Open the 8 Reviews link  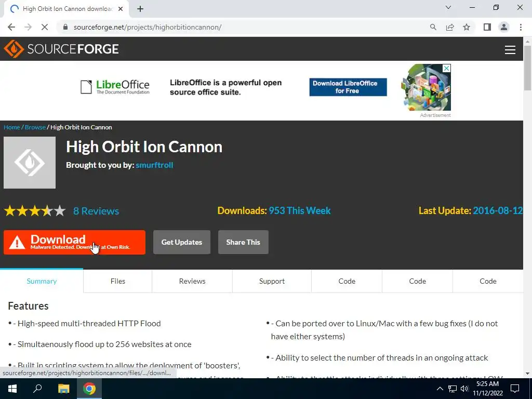[96, 211]
